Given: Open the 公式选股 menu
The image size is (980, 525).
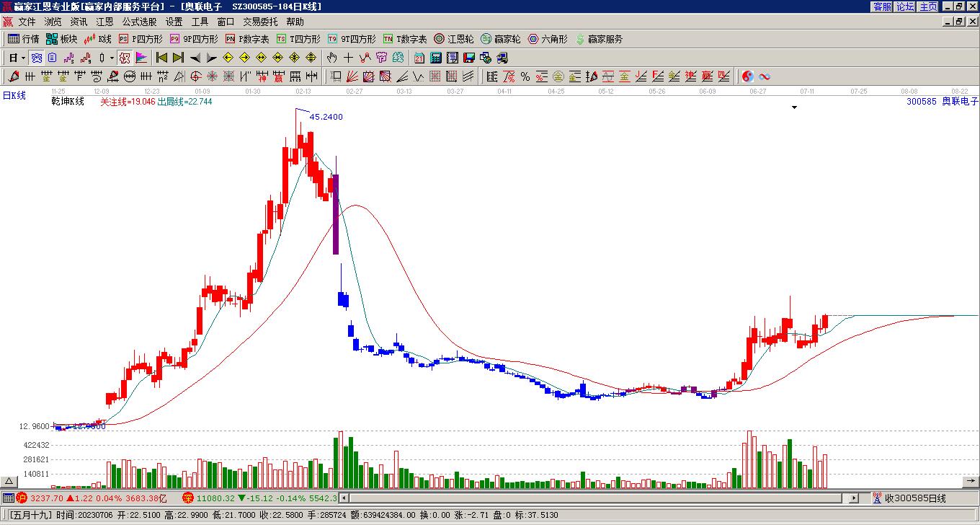Looking at the screenshot, I should 139,22.
